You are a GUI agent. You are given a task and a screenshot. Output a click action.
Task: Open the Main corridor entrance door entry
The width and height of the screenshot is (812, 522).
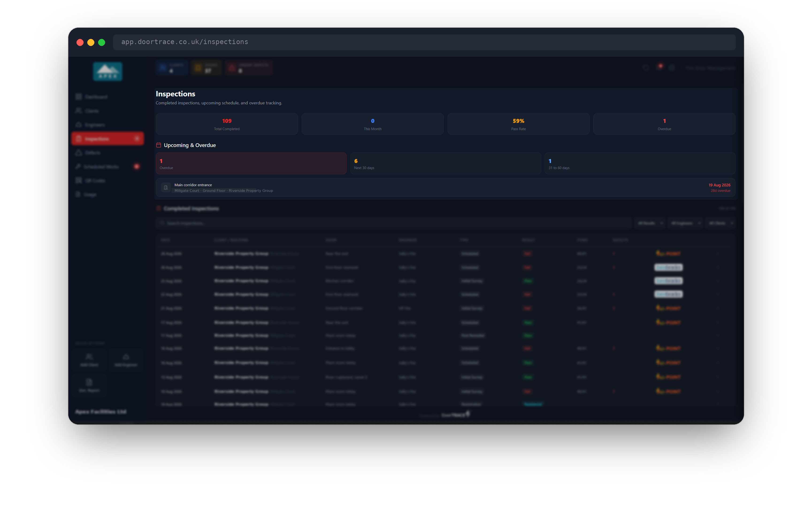click(x=445, y=187)
